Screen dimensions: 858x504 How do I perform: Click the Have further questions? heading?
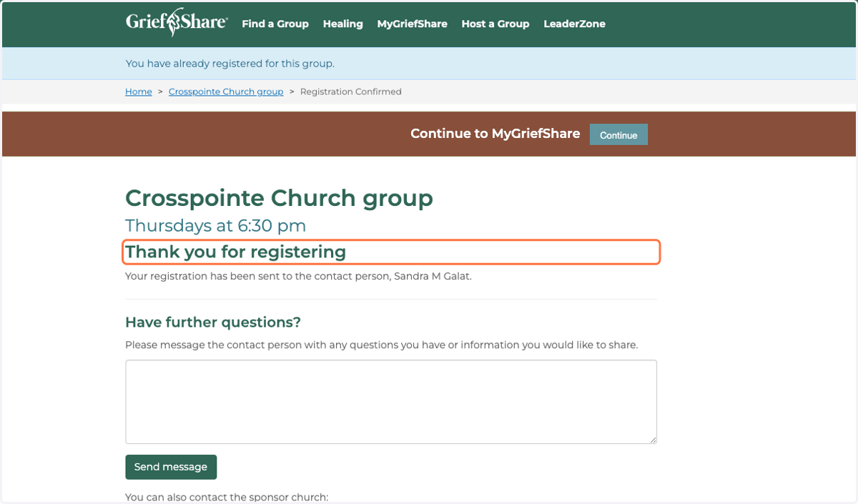tap(213, 322)
